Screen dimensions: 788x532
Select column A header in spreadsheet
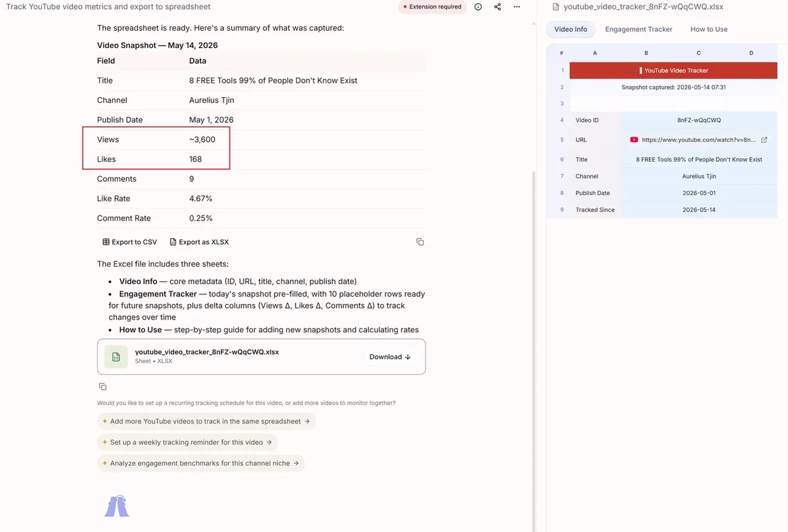pyautogui.click(x=595, y=53)
